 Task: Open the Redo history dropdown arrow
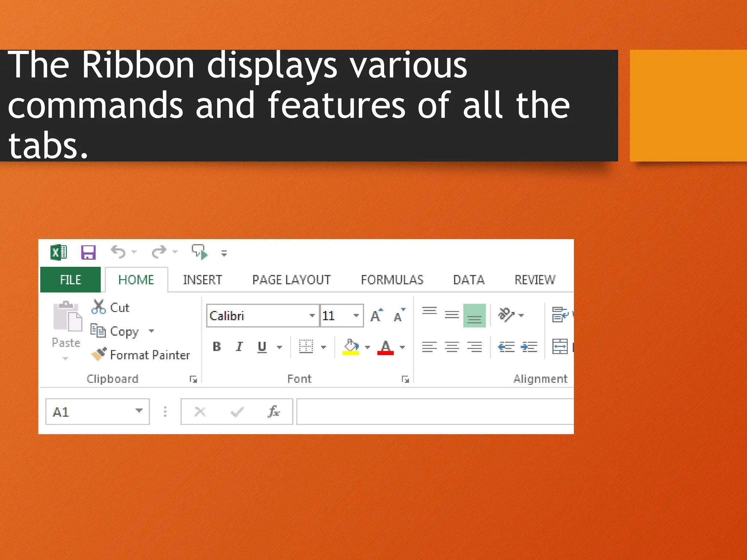click(175, 252)
